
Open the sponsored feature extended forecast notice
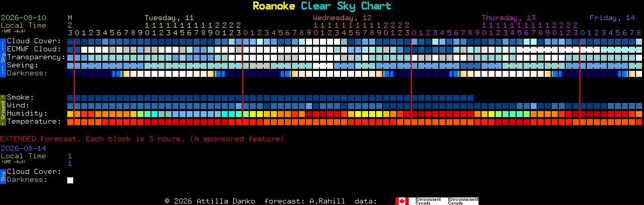[x=142, y=139]
